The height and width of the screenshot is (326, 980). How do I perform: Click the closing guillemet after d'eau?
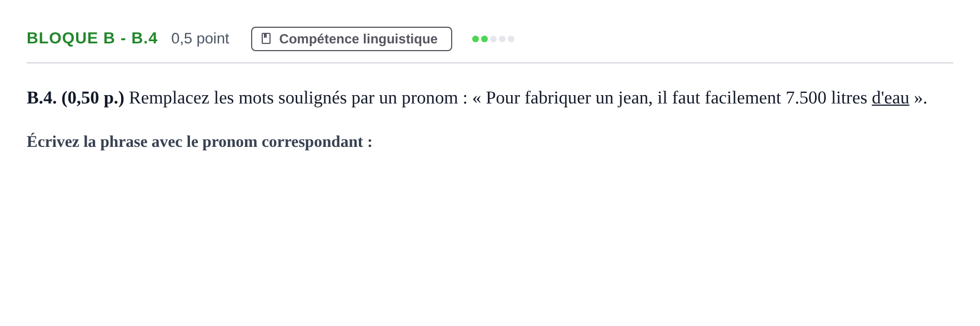pyautogui.click(x=918, y=99)
